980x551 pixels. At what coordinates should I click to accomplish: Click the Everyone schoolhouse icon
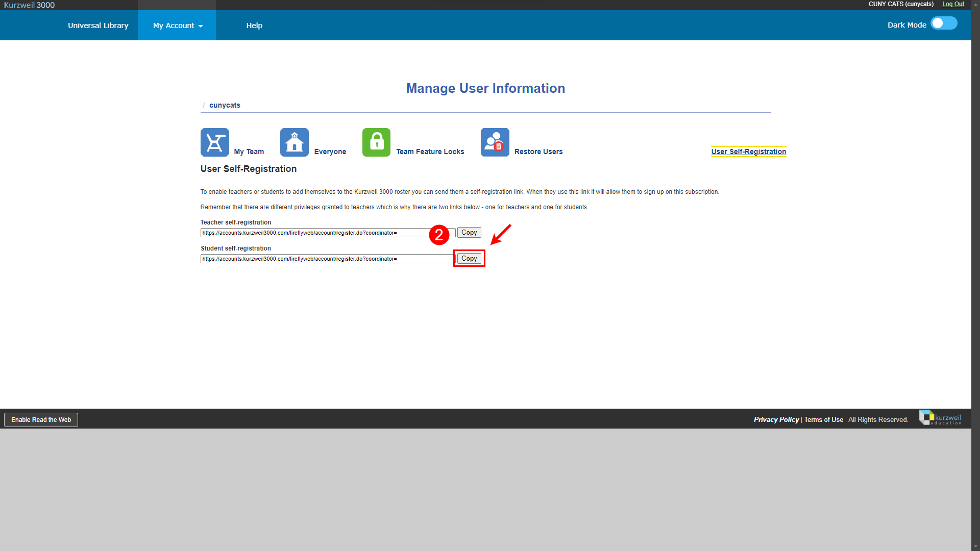(295, 142)
